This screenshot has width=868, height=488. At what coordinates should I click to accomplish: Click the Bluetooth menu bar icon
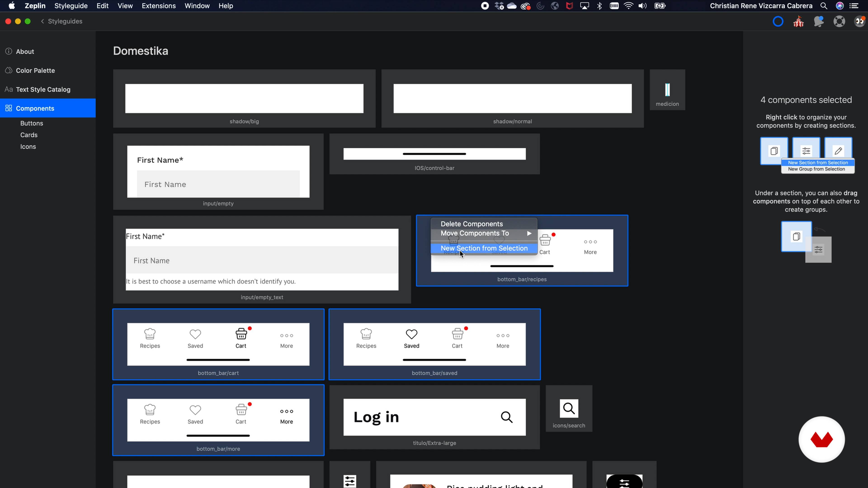coord(599,6)
